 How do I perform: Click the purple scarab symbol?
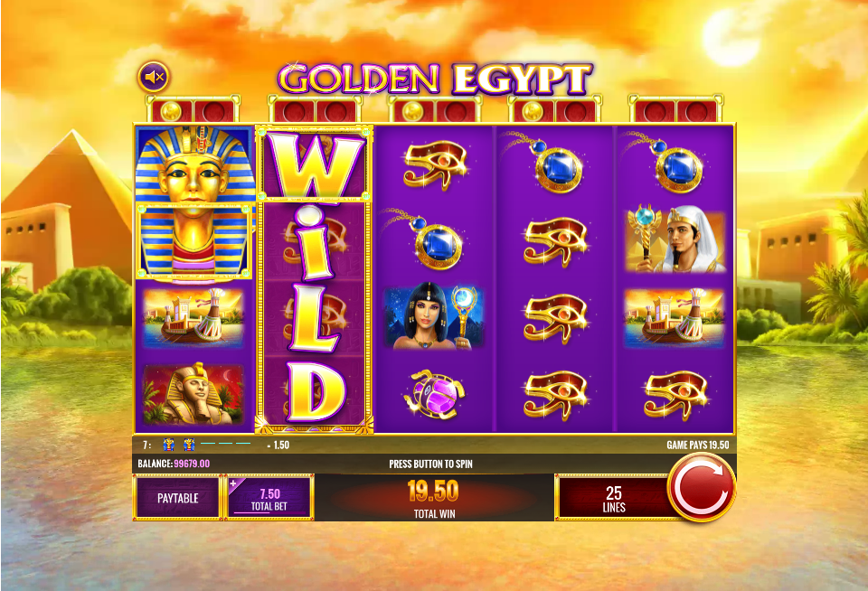(x=435, y=394)
